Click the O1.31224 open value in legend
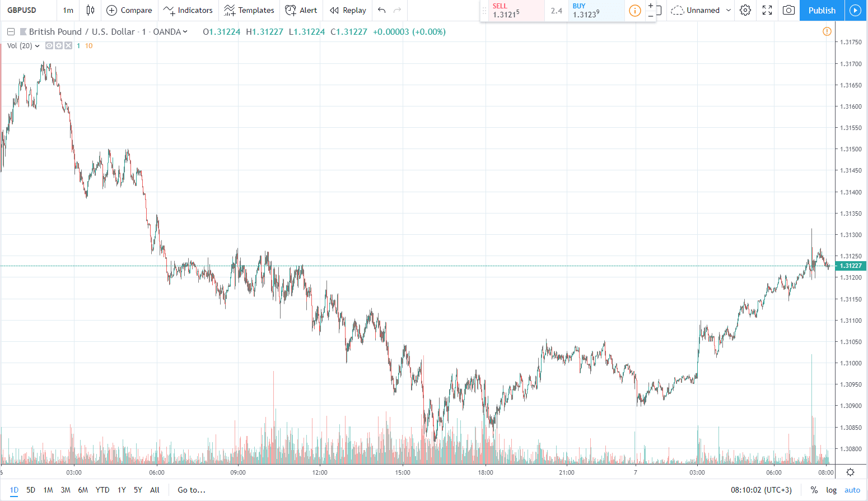Viewport: 868px width, 501px height. [222, 31]
